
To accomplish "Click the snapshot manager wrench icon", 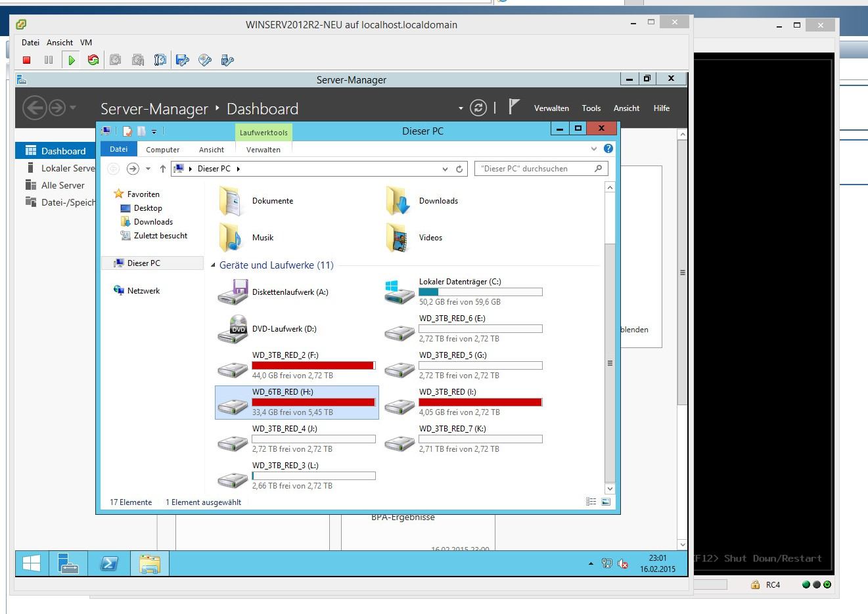I will click(160, 60).
